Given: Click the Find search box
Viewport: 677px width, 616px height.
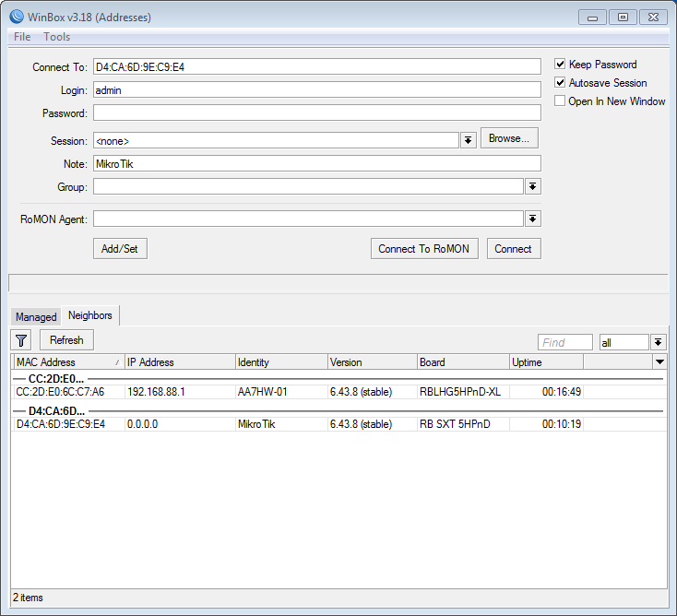Looking at the screenshot, I should tap(565, 342).
